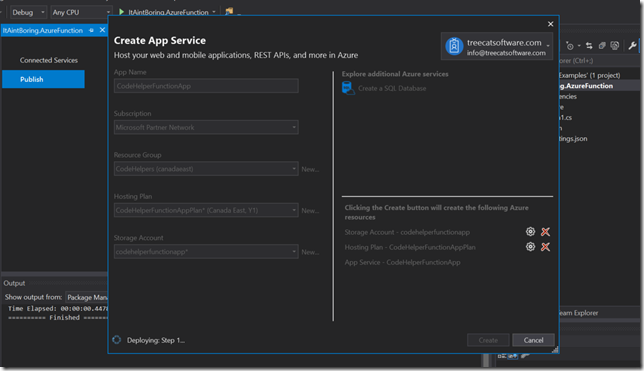Screen dimensions: 644x371
Task: Open the Debug configuration dropdown
Action: [x=28, y=12]
